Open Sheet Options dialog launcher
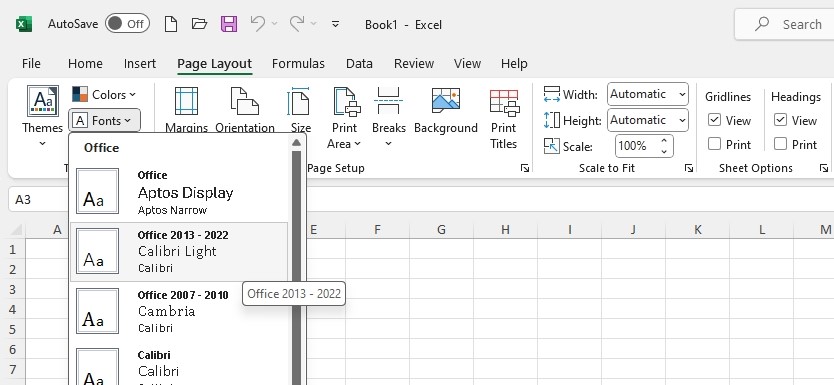 (824, 168)
